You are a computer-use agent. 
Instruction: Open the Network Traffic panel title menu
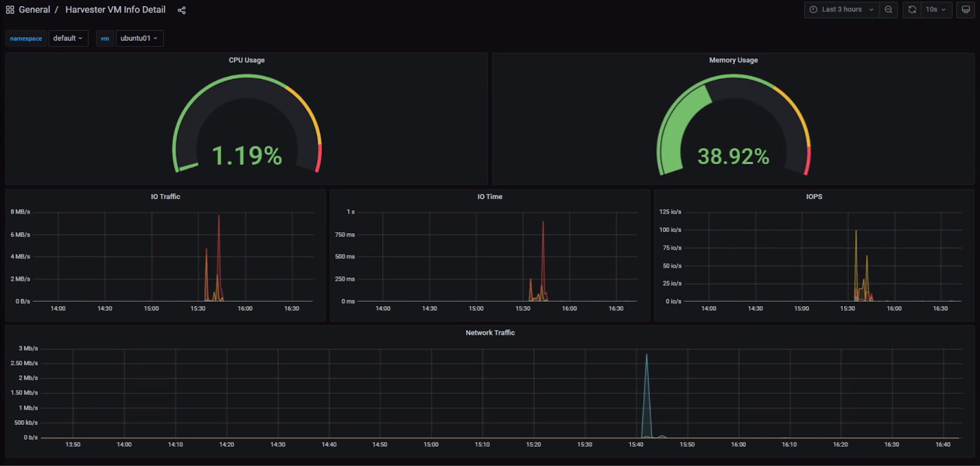tap(490, 333)
